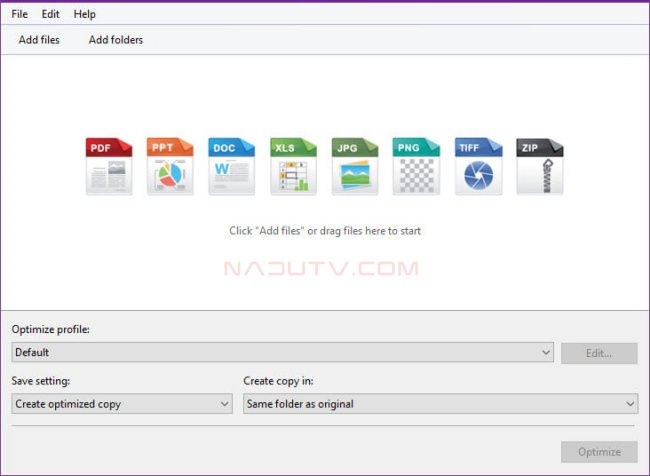Screen dimensions: 650x476
Task: Click the 'Create copy in:' label
Action: pyautogui.click(x=278, y=381)
